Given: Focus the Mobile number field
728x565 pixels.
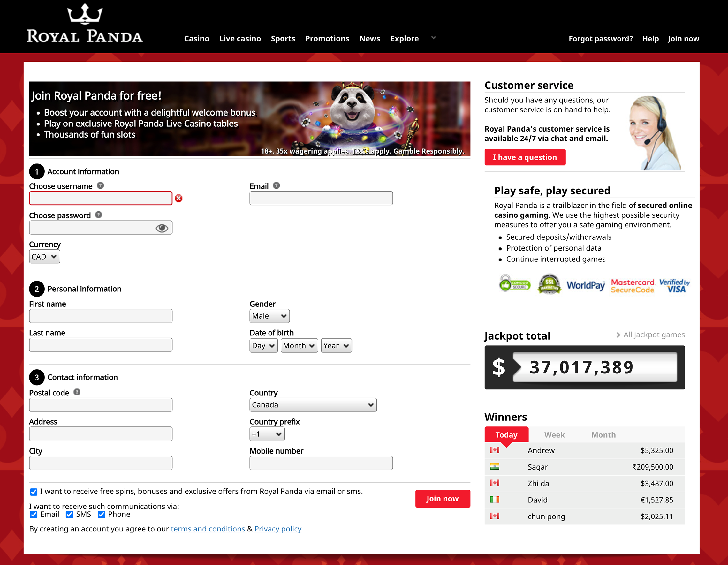Looking at the screenshot, I should point(321,463).
